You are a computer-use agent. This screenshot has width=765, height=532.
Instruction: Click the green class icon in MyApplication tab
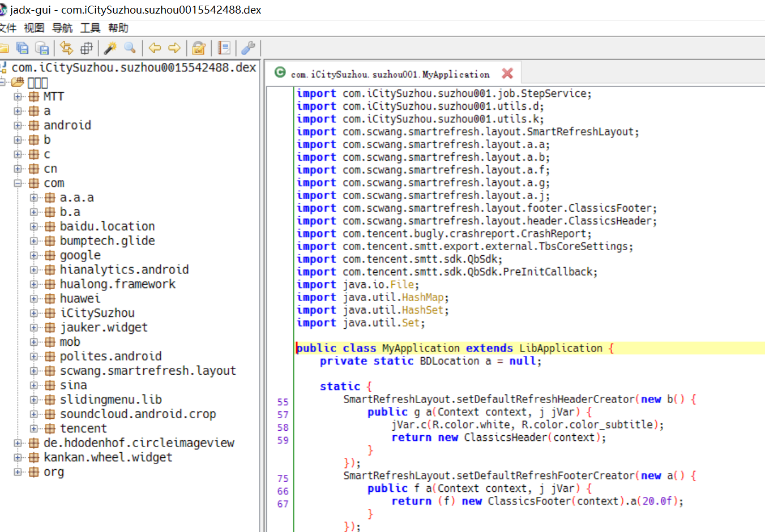(x=280, y=72)
